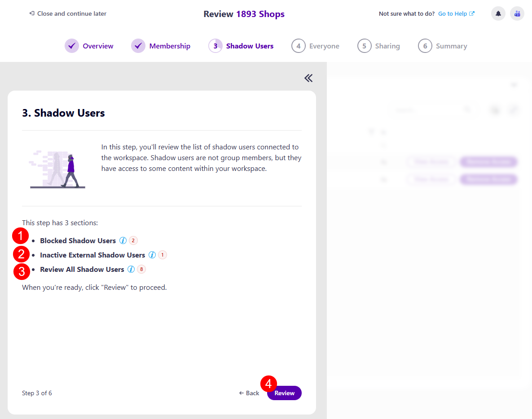Click the checkmark icon on the Overview step
Image resolution: width=532 pixels, height=419 pixels.
pos(72,46)
